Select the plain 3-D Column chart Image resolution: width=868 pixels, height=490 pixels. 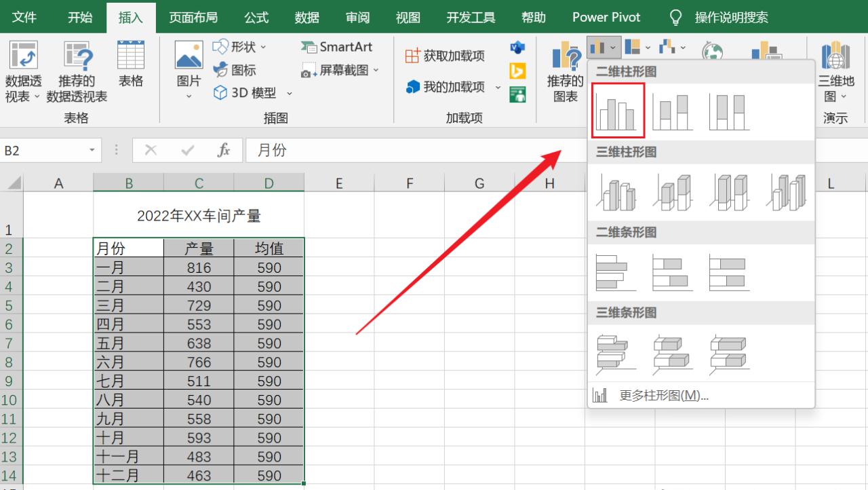(x=786, y=191)
